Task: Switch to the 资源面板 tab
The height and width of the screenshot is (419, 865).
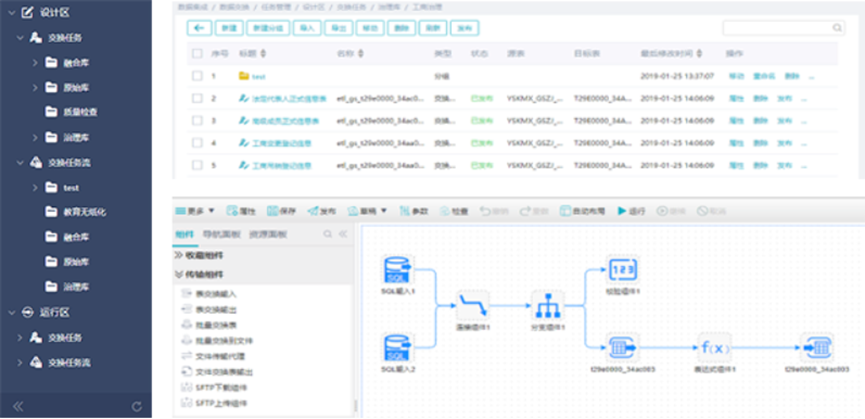Action: (x=268, y=234)
